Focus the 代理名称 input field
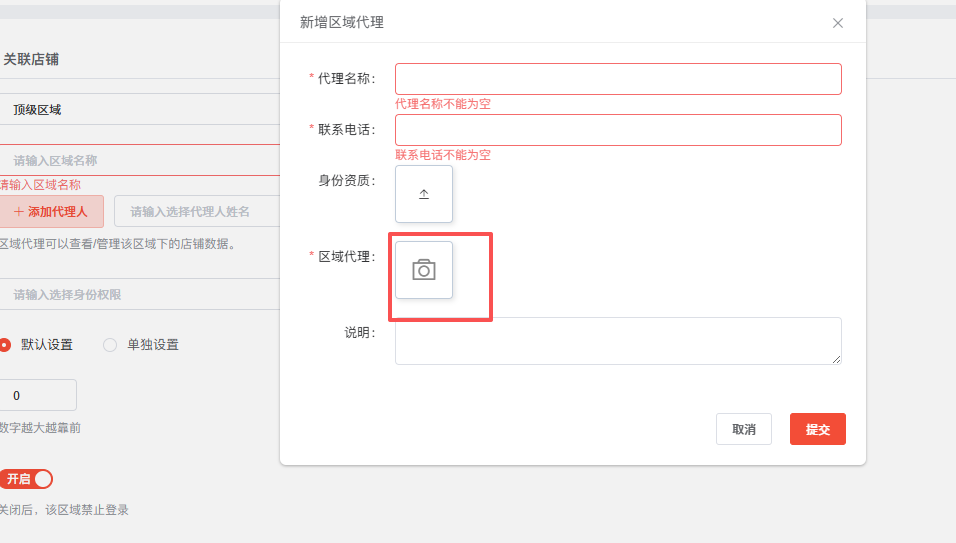This screenshot has width=956, height=543. [x=618, y=79]
